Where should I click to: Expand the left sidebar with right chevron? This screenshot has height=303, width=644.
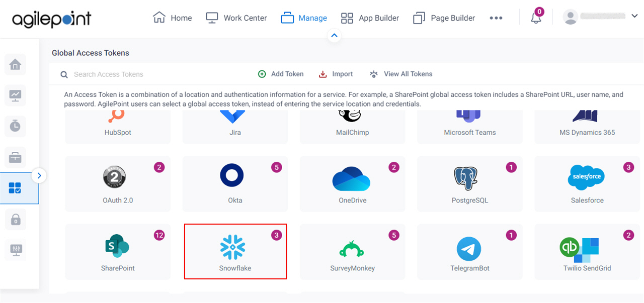(x=39, y=176)
